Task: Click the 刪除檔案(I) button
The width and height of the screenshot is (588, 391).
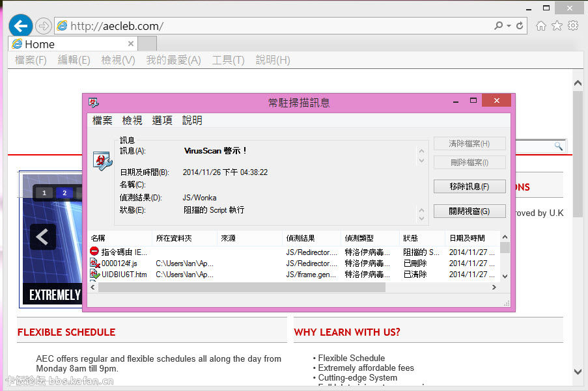Action: pyautogui.click(x=469, y=162)
